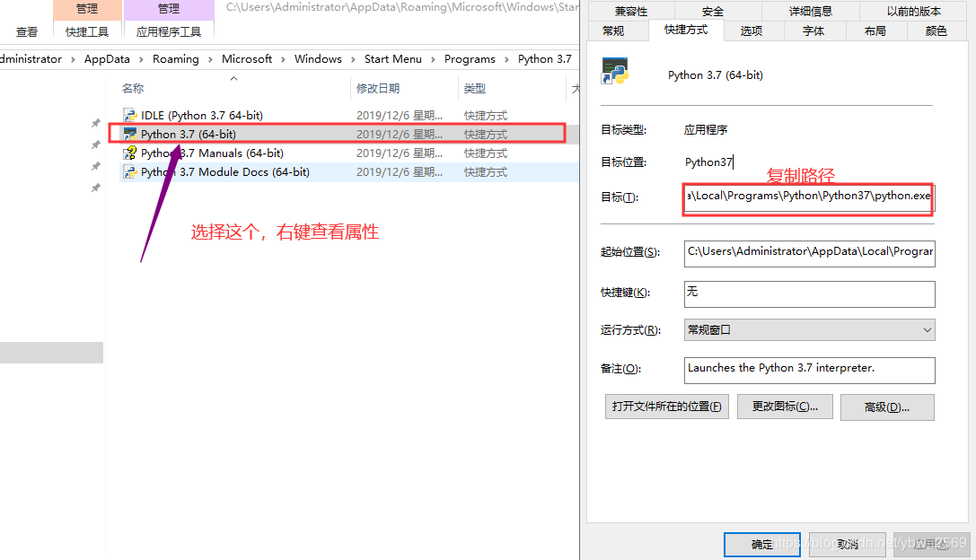Click the AppData breadcrumb segment

point(107,59)
